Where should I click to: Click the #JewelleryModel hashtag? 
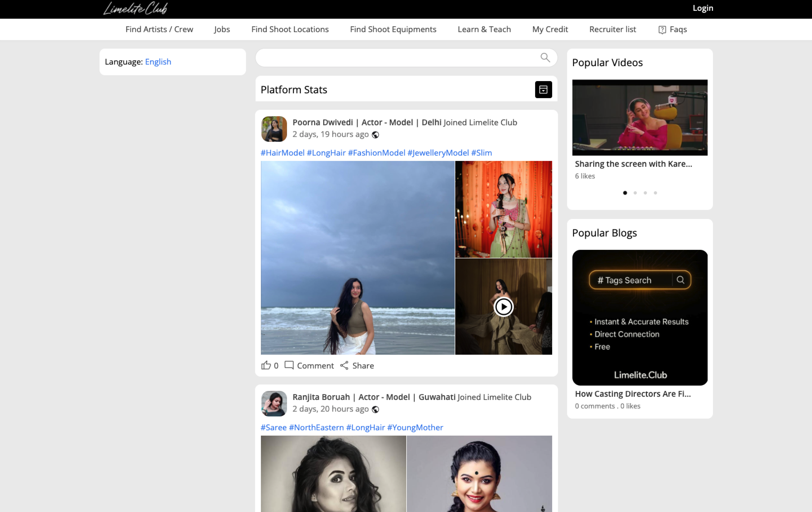point(438,153)
